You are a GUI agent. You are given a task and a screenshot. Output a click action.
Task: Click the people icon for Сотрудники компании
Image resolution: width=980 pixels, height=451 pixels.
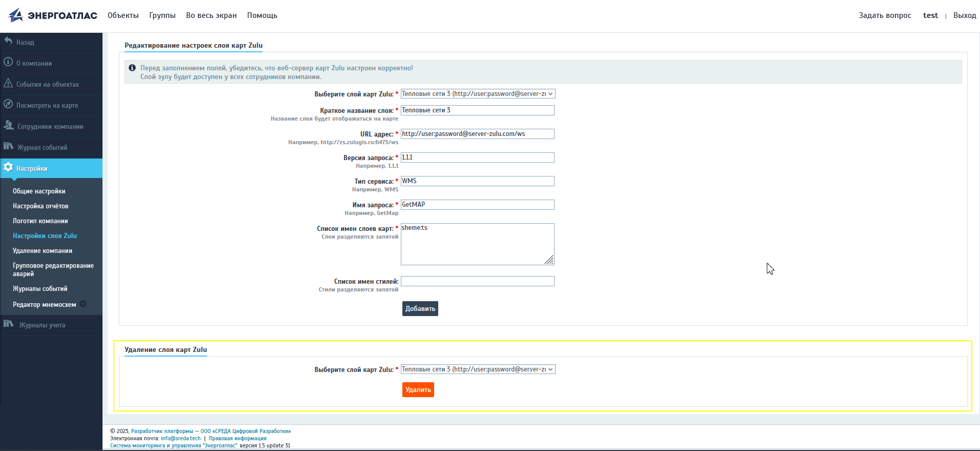(x=9, y=125)
